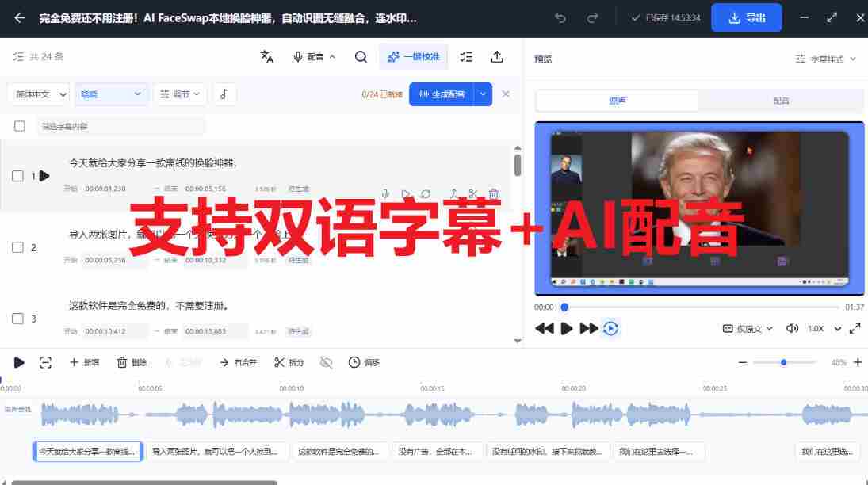Play the timeline with the play icon
Image resolution: width=868 pixels, height=485 pixels.
tap(19, 363)
